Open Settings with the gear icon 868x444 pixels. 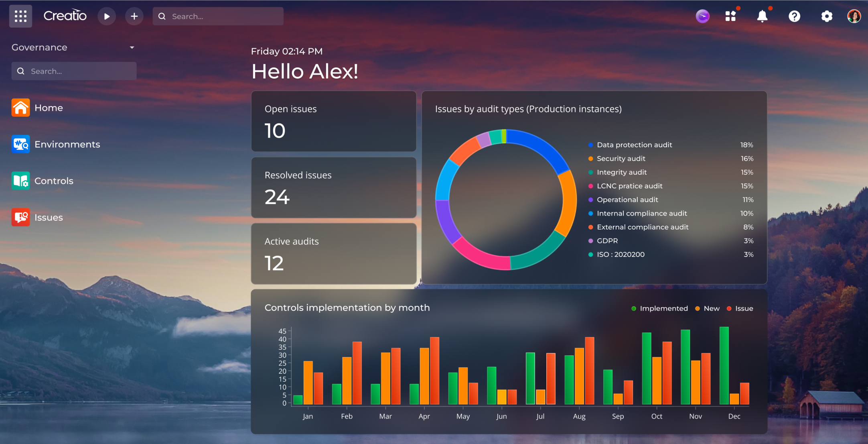pos(826,16)
